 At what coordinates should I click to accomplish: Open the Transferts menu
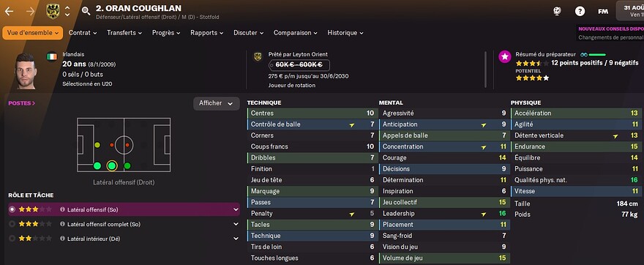tap(124, 33)
